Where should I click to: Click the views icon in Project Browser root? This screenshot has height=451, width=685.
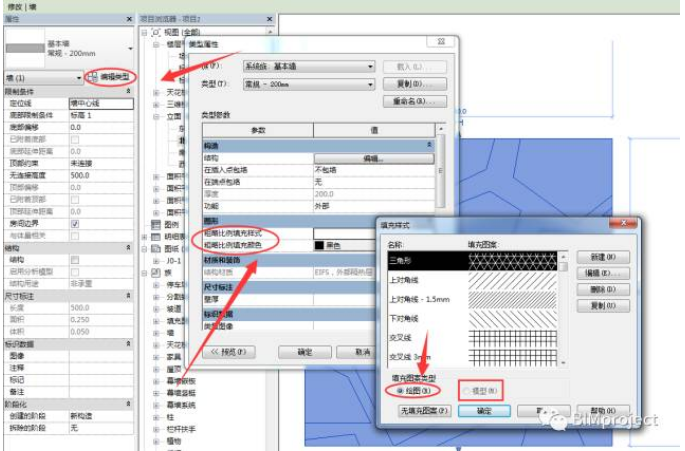[x=156, y=32]
